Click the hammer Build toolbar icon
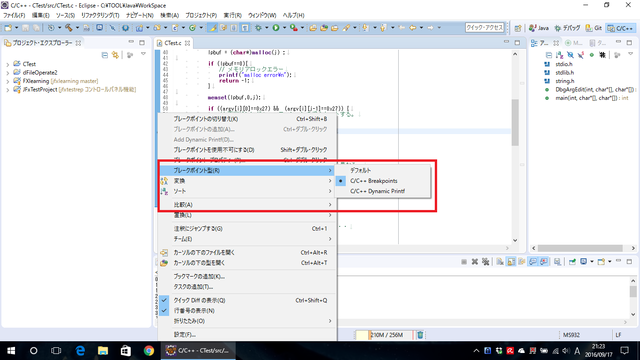 [69, 28]
